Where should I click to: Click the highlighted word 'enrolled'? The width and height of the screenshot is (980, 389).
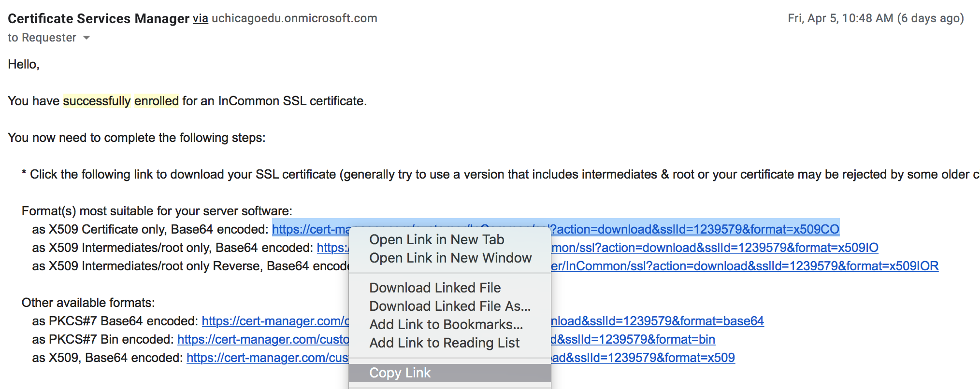pos(156,101)
